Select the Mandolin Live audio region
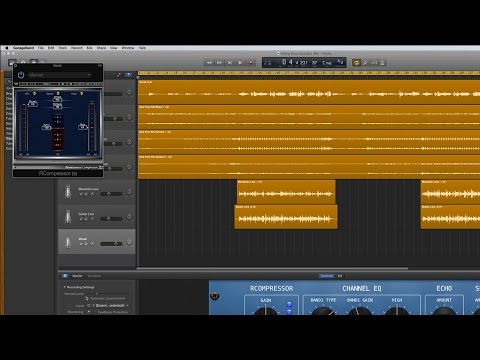Image resolution: width=480 pixels, height=360 pixels. (x=286, y=192)
